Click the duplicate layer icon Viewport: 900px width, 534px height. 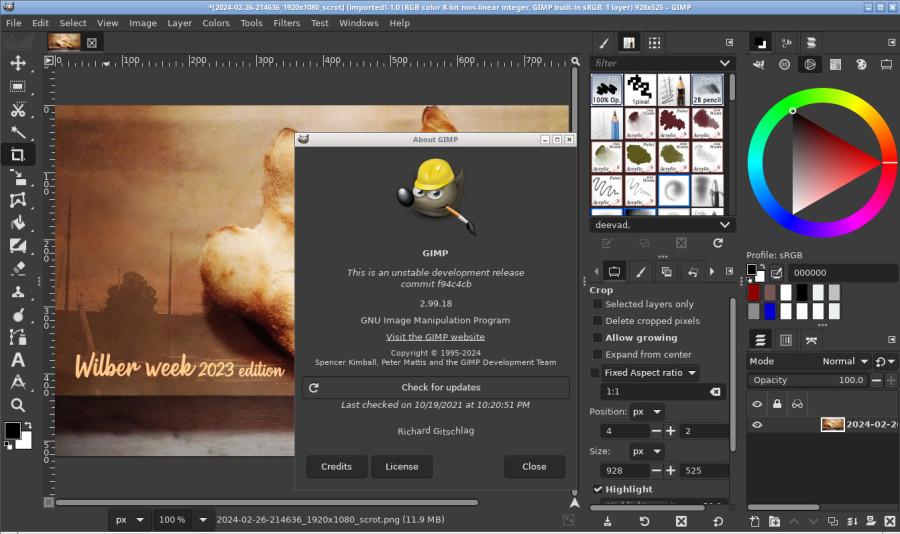point(833,521)
